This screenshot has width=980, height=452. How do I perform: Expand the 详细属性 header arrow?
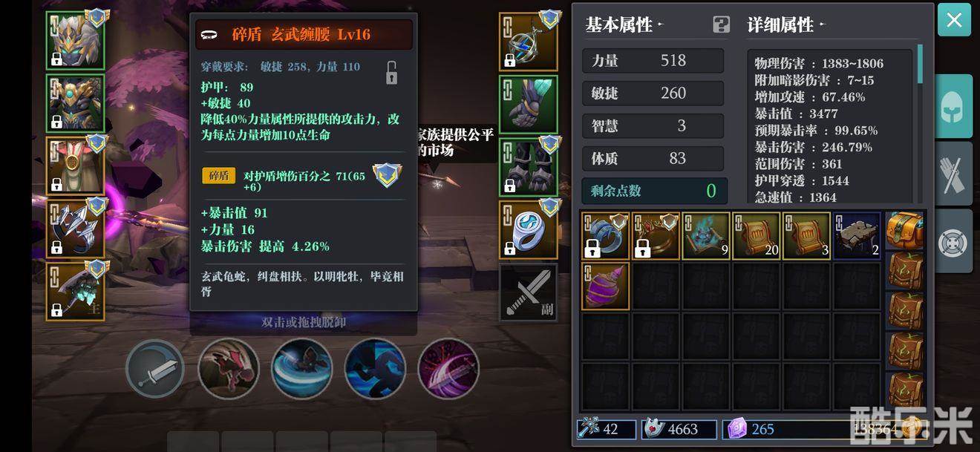tap(820, 25)
